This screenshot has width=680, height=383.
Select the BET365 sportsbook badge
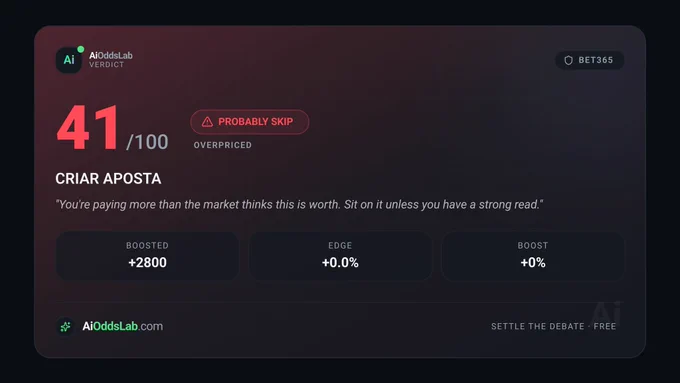point(589,60)
